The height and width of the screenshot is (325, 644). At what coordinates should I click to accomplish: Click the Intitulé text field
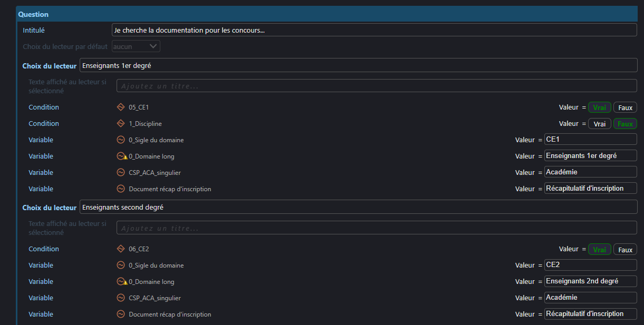(x=374, y=30)
